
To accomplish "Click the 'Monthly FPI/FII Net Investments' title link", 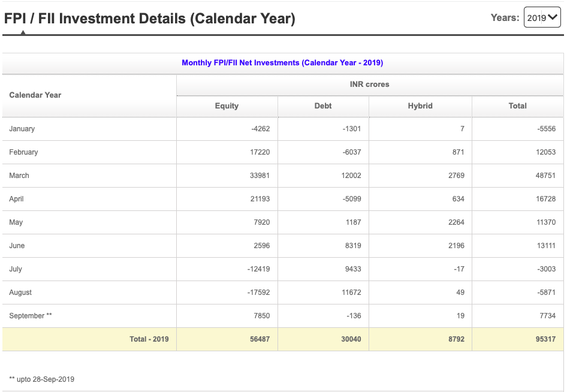I will click(282, 62).
